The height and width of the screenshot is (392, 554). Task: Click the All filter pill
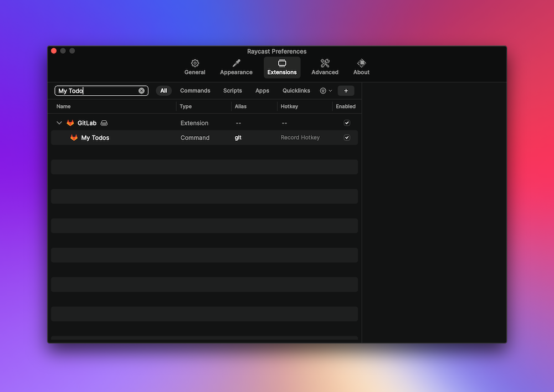coord(163,90)
